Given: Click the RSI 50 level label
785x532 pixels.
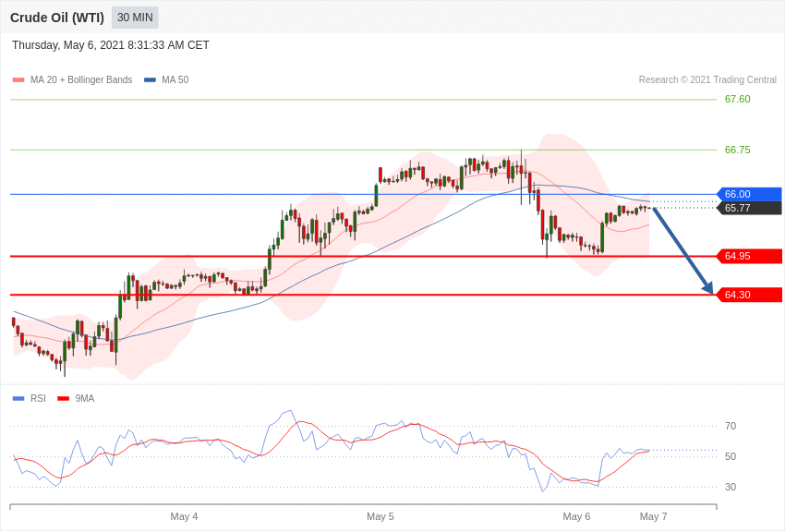Looking at the screenshot, I should point(731,456).
